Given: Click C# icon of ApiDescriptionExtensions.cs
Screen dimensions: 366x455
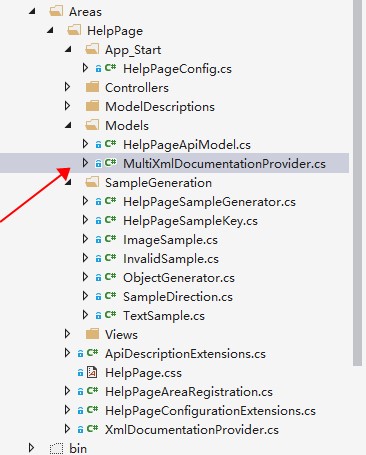Looking at the screenshot, I should point(92,353).
